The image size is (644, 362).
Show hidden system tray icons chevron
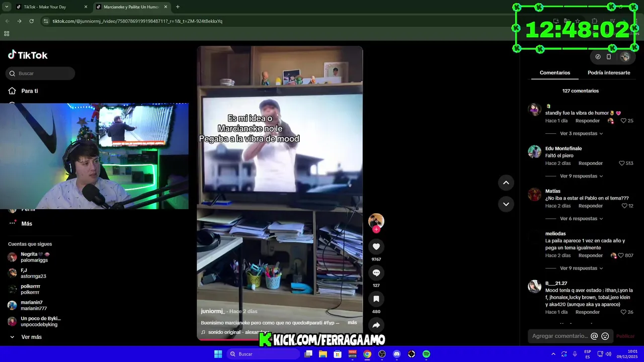point(553,354)
